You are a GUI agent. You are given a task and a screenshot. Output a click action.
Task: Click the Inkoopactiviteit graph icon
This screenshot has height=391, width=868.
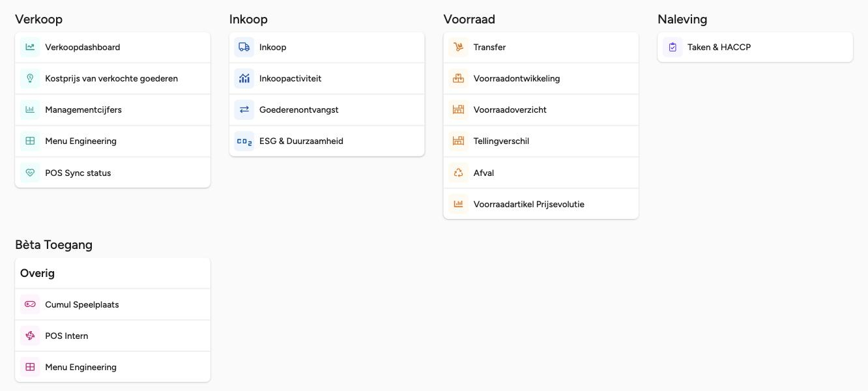click(244, 78)
